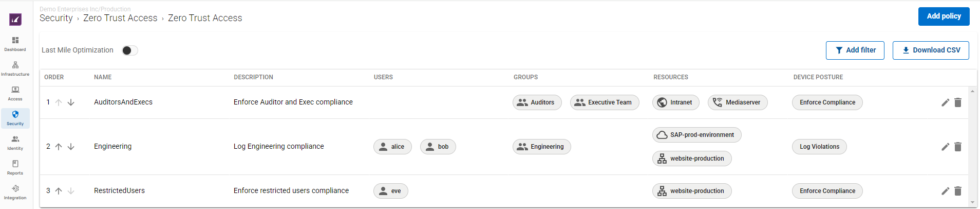This screenshot has height=209, width=980.
Task: Move RestrictedUsers policy up in order
Action: 59,191
